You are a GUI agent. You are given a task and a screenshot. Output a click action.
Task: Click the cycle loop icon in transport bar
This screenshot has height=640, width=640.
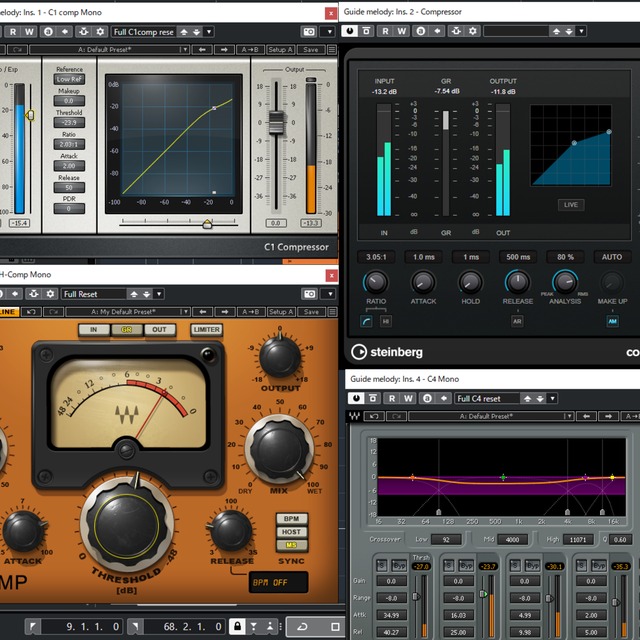pyautogui.click(x=303, y=627)
